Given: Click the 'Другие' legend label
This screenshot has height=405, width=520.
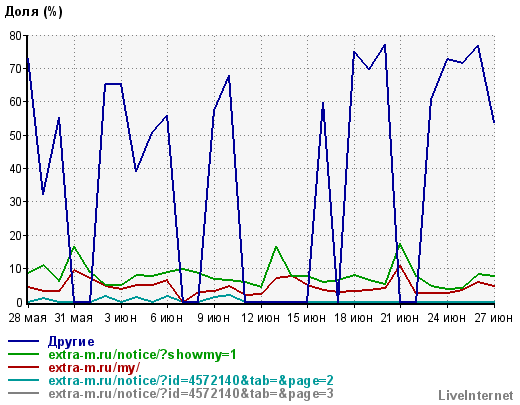Looking at the screenshot, I should pos(71,342).
